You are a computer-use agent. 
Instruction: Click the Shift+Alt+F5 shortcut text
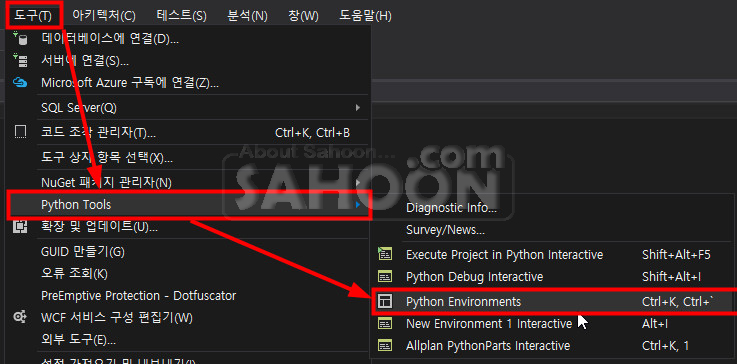(x=676, y=255)
